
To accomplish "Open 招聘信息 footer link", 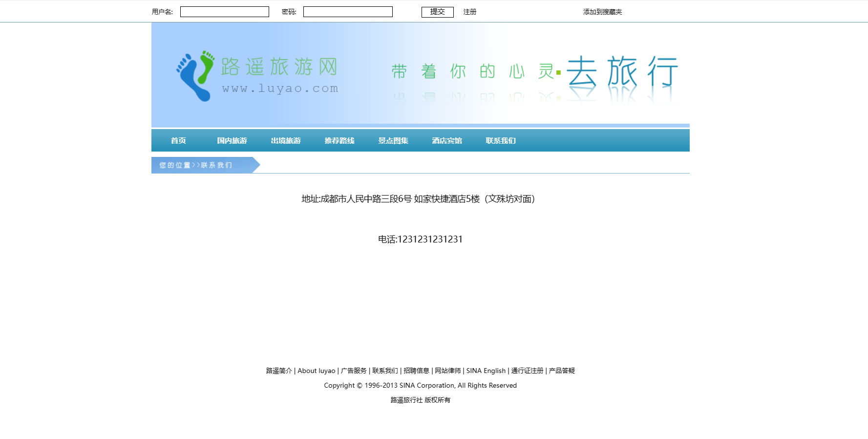I will [416, 371].
